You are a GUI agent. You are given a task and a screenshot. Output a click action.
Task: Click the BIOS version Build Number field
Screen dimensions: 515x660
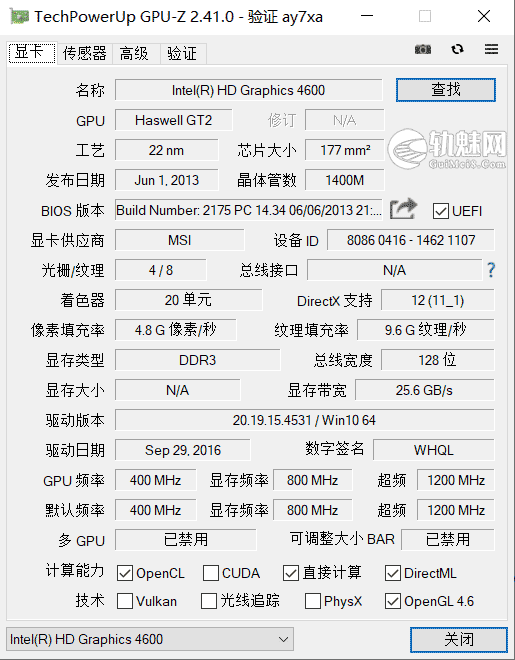(x=248, y=210)
